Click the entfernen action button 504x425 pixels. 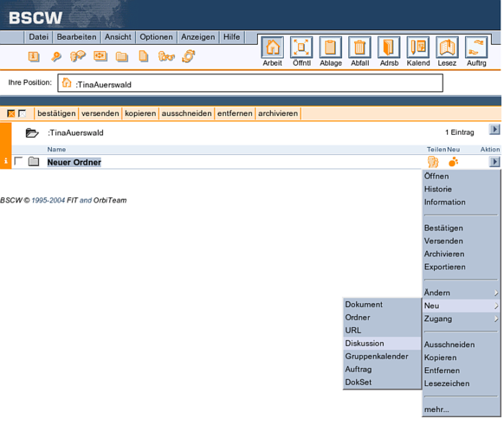tap(234, 113)
